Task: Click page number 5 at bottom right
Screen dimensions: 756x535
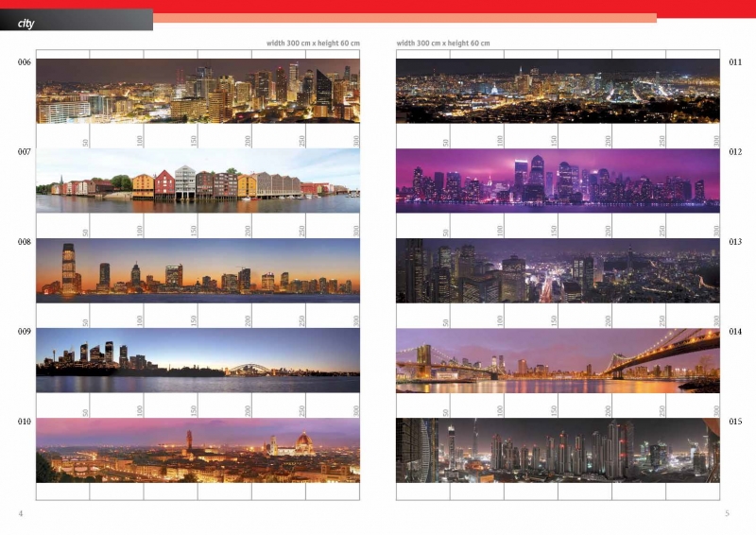Action: pos(727,513)
